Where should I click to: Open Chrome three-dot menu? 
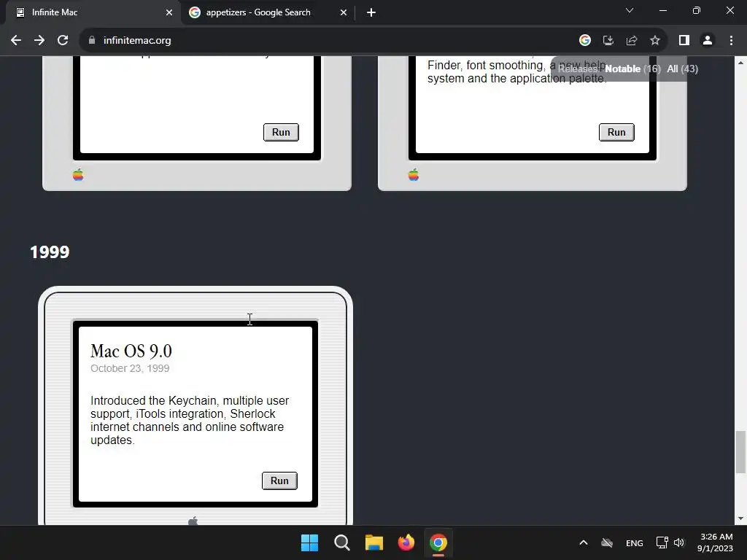[x=731, y=41]
